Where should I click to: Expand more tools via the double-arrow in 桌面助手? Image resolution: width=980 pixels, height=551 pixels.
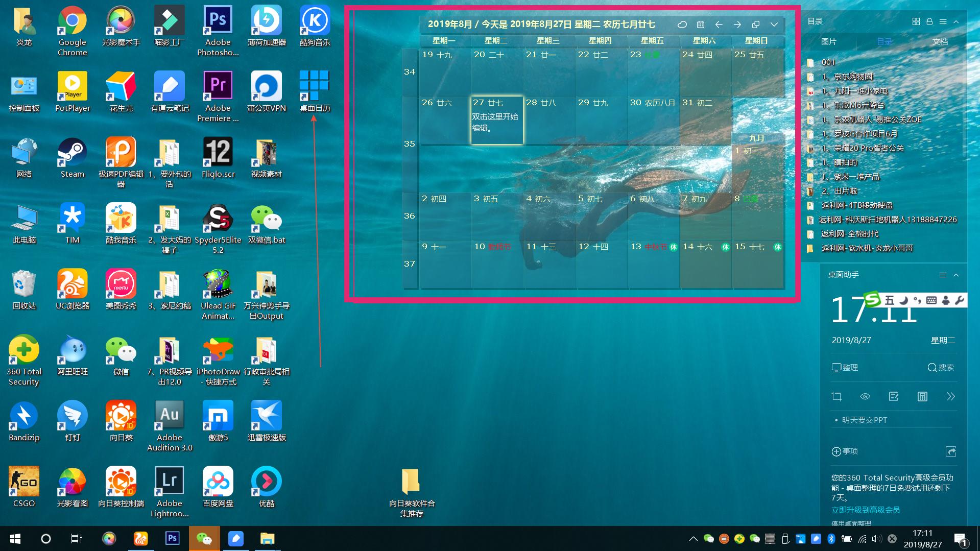coord(951,397)
